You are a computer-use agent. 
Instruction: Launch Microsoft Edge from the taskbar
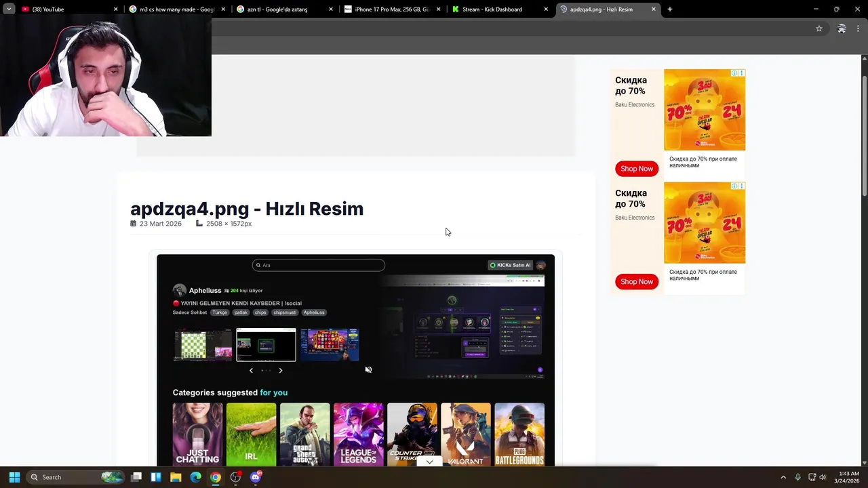coord(195,477)
